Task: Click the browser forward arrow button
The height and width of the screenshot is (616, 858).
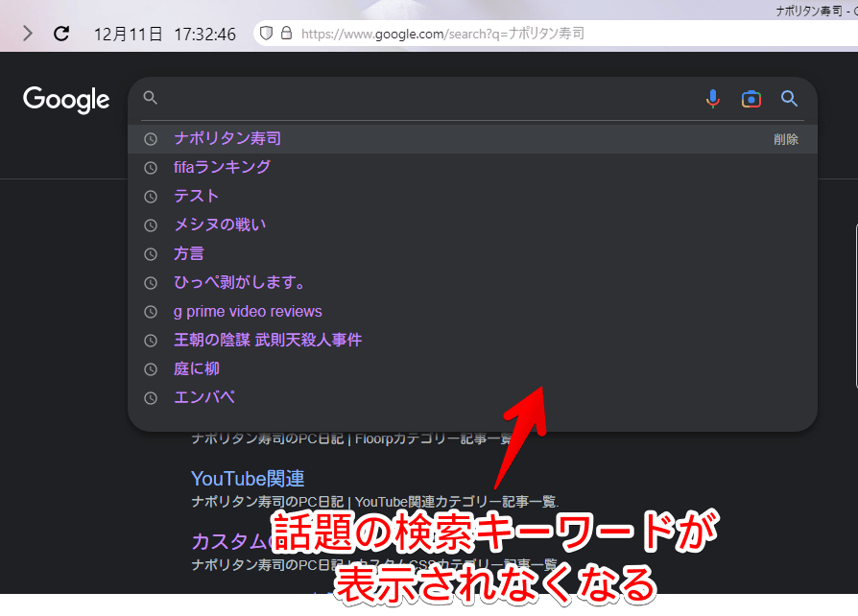Action: coord(28,34)
